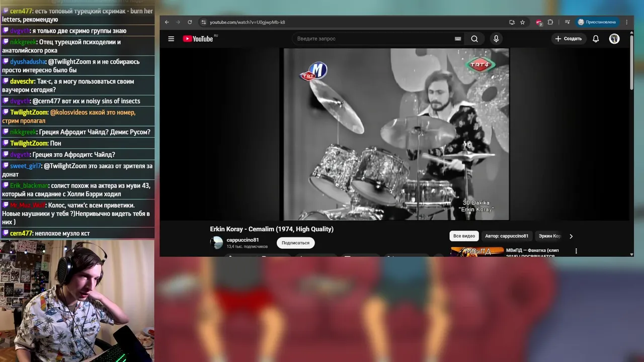
Task: Open the YouTube account avatar menu
Action: point(614,39)
